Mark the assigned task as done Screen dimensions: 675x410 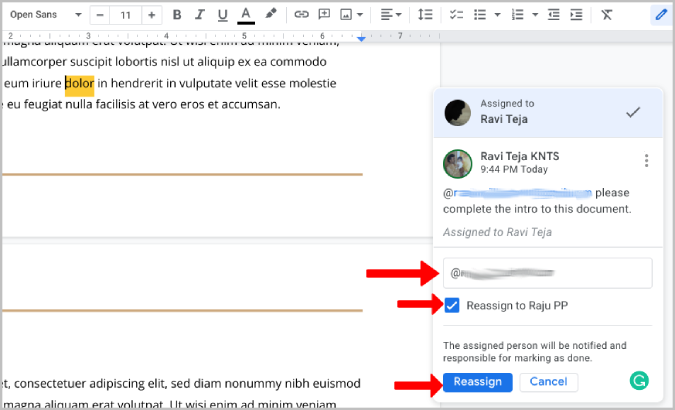632,113
